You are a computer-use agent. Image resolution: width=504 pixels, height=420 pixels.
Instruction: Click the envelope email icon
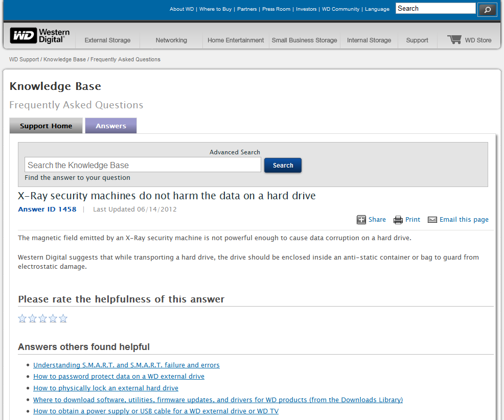point(432,220)
